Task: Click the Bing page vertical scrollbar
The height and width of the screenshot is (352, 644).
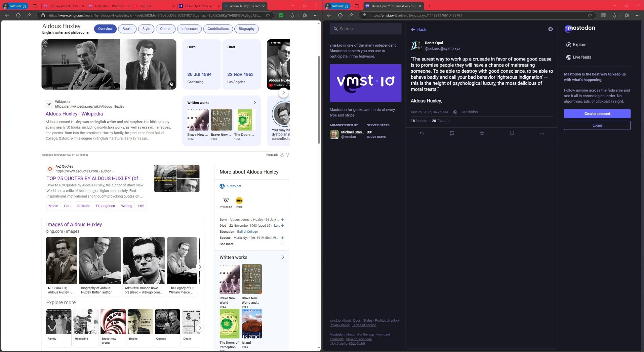Action: [x=319, y=99]
